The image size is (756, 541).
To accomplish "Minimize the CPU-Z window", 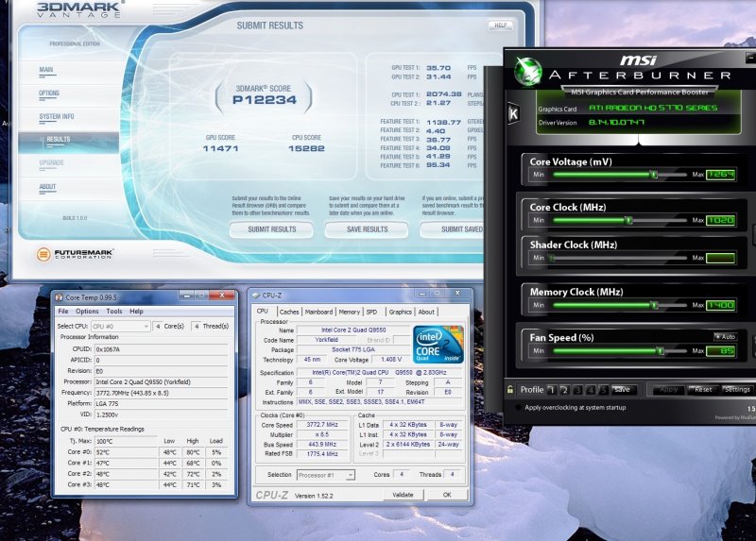I will click(422, 294).
